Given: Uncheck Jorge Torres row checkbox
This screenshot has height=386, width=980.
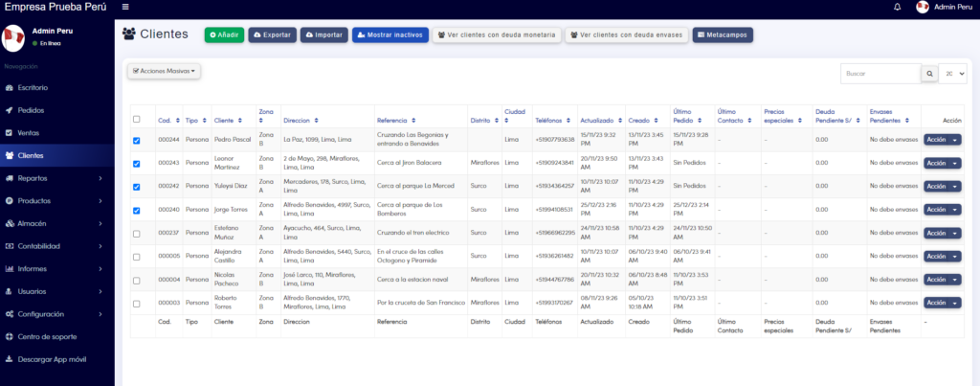Looking at the screenshot, I should coord(137,211).
